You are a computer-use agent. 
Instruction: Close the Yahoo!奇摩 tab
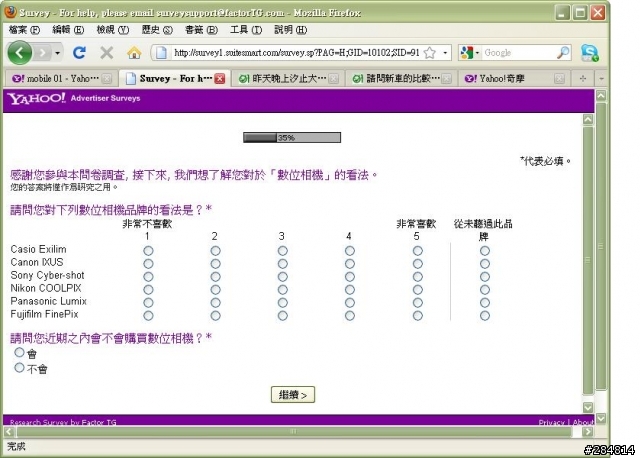pyautogui.click(x=560, y=79)
